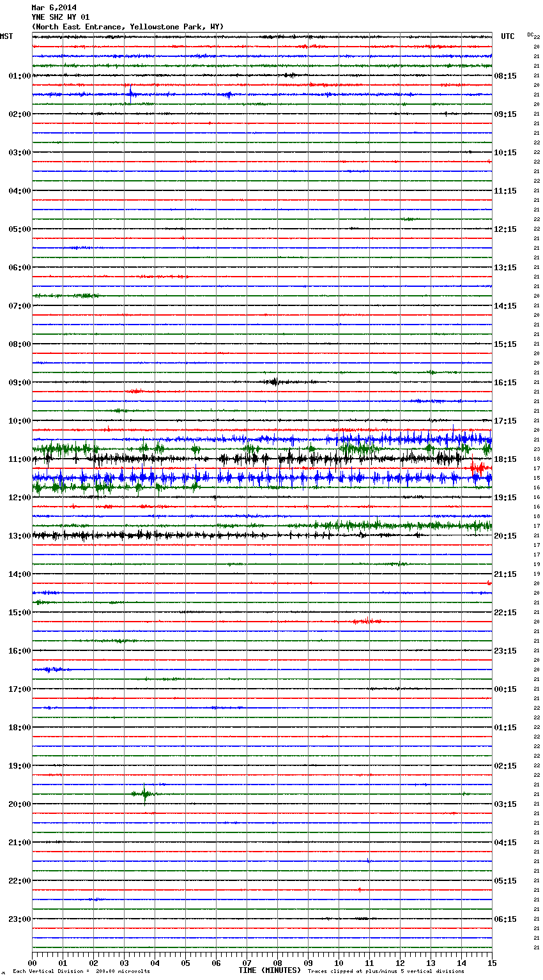The height and width of the screenshot is (980, 543).
Task: Click the "19:15" UTC time label
Action: [505, 498]
